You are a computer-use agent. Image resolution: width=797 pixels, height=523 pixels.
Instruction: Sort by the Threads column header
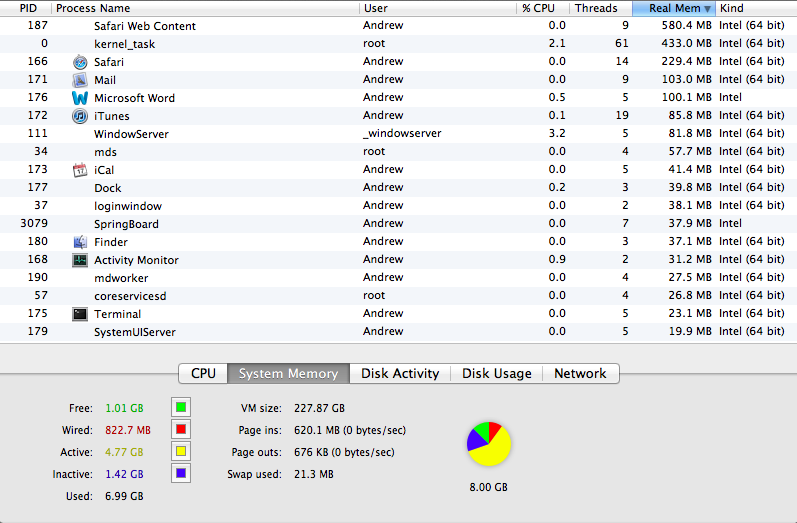[x=601, y=8]
